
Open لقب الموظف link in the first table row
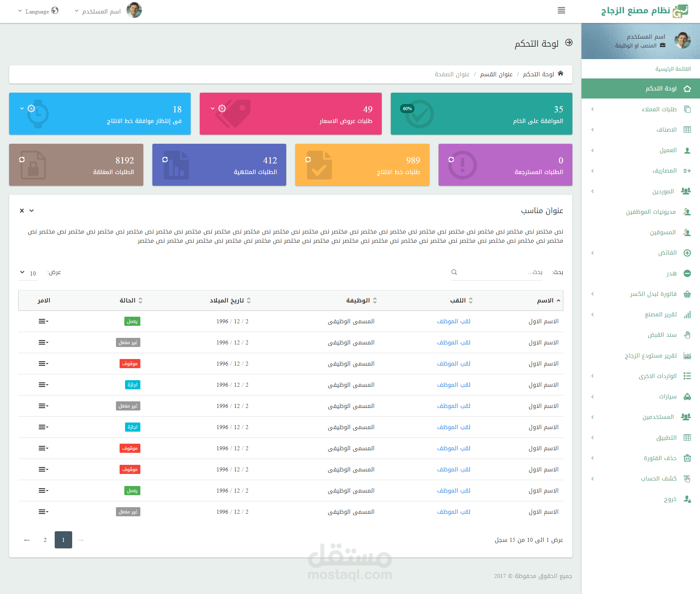(454, 321)
